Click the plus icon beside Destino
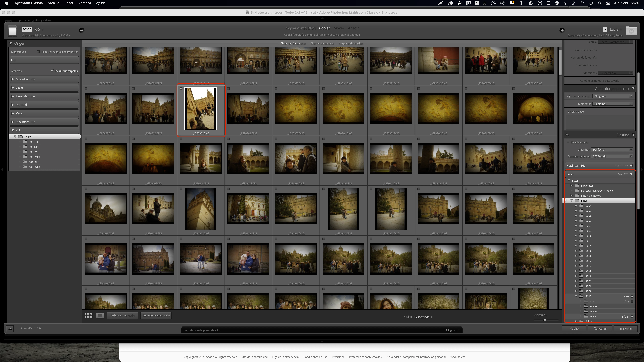Viewport: 644px width, 362px height. [x=567, y=135]
